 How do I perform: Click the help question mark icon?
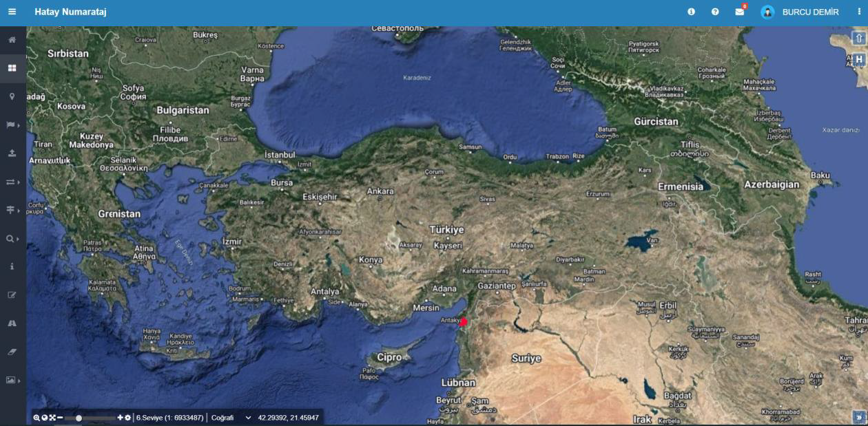pyautogui.click(x=715, y=12)
